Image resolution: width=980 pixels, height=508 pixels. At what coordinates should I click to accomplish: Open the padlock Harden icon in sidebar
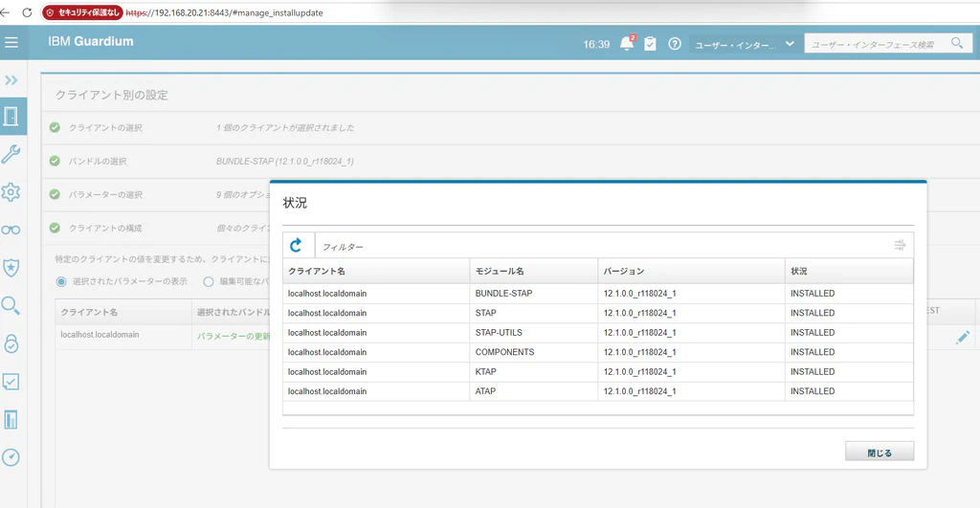pos(11,343)
